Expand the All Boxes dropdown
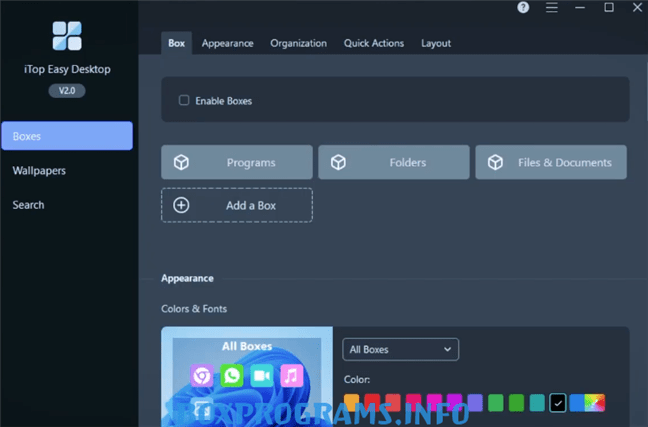The height and width of the screenshot is (427, 648). tap(400, 349)
